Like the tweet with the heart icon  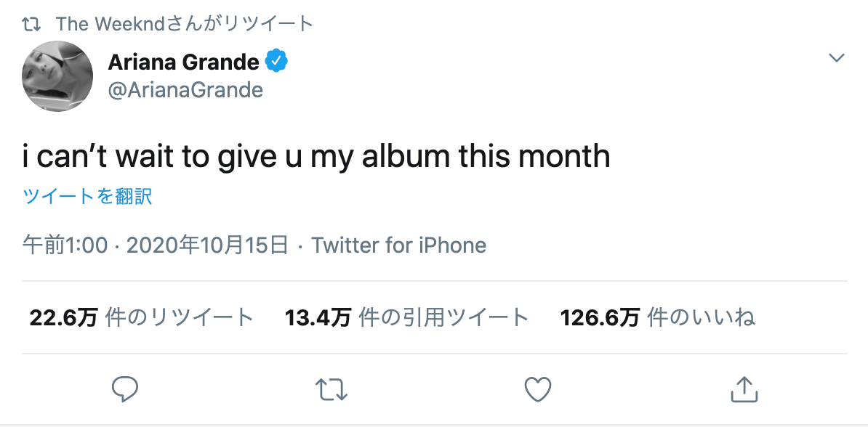538,390
